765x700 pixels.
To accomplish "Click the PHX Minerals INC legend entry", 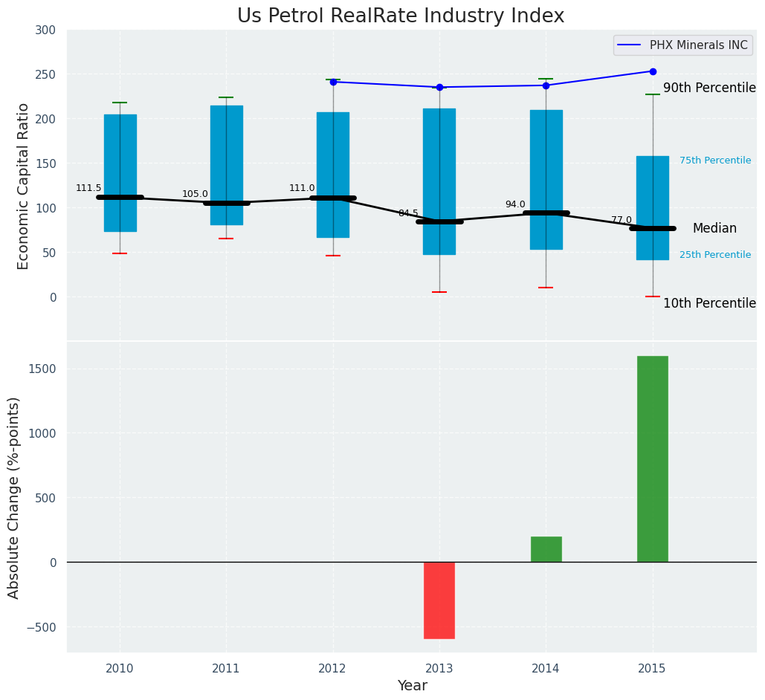I will 683,45.
